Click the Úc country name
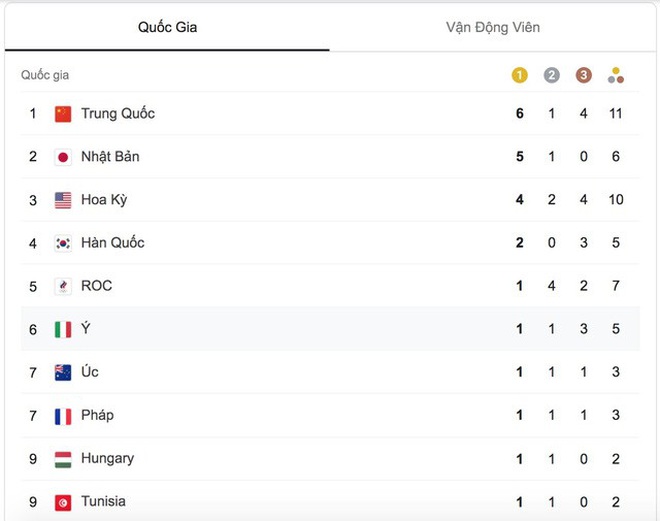 tap(90, 372)
